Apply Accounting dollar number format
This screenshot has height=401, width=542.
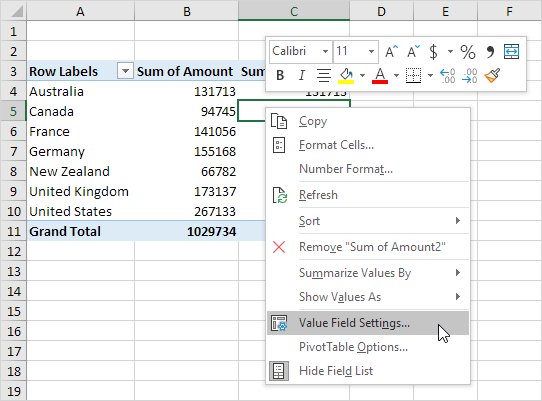click(x=433, y=52)
